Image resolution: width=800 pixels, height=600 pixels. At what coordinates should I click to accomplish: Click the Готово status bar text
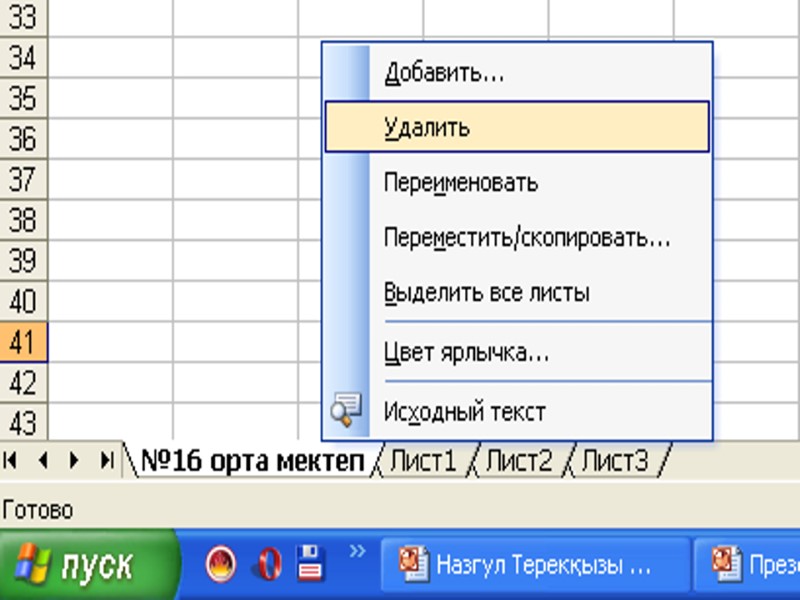[38, 510]
